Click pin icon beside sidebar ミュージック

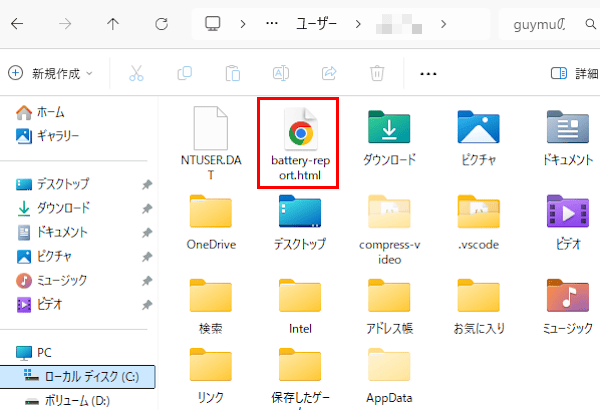(x=147, y=281)
